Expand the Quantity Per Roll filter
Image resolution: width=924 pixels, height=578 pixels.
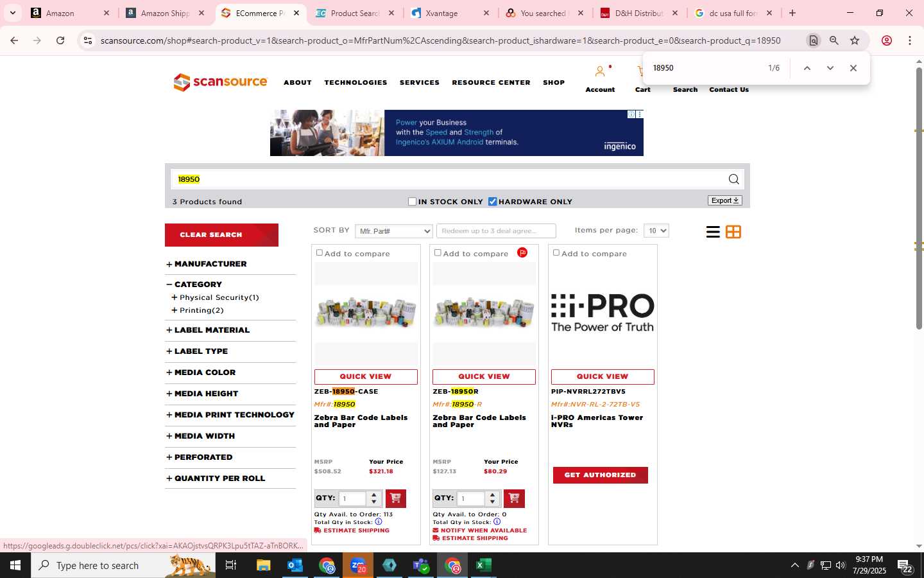pos(216,478)
